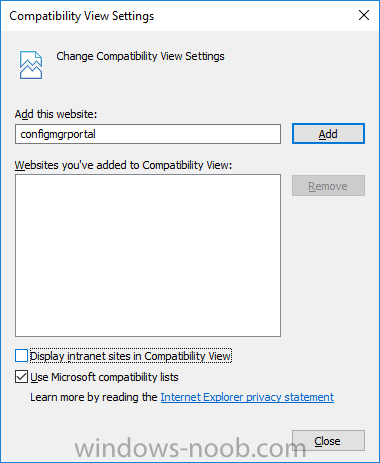Screen dimensions: 380x463
Task: Focus the 'Add this website' text field
Action: tap(148, 134)
